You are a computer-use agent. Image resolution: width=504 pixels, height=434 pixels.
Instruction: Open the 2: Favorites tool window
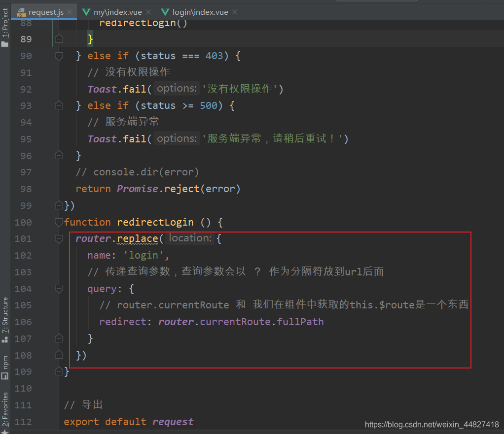point(5,412)
